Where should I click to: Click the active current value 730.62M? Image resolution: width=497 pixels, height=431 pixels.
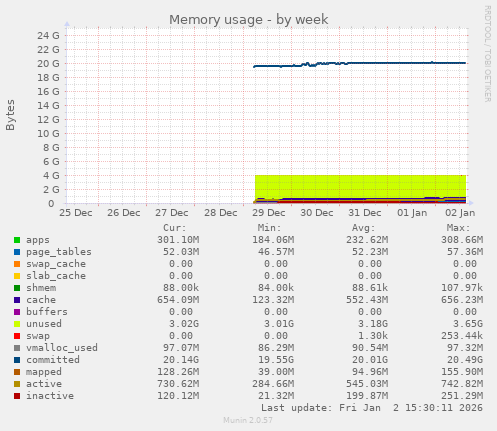coord(178,384)
